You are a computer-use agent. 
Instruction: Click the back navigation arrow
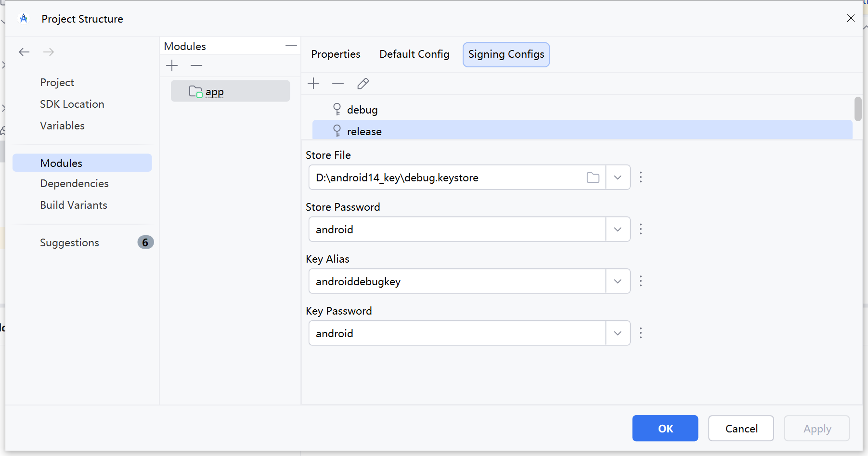(24, 52)
